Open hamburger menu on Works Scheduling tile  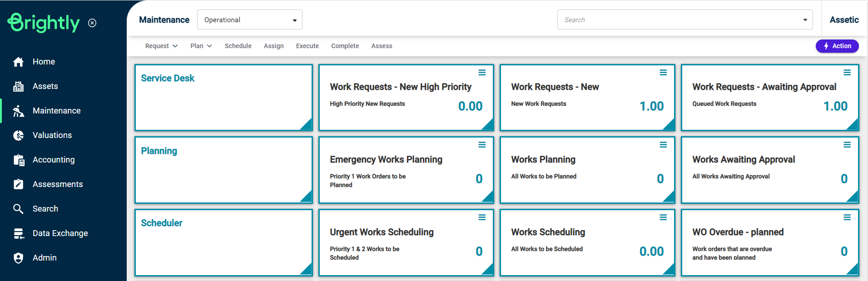pyautogui.click(x=663, y=217)
